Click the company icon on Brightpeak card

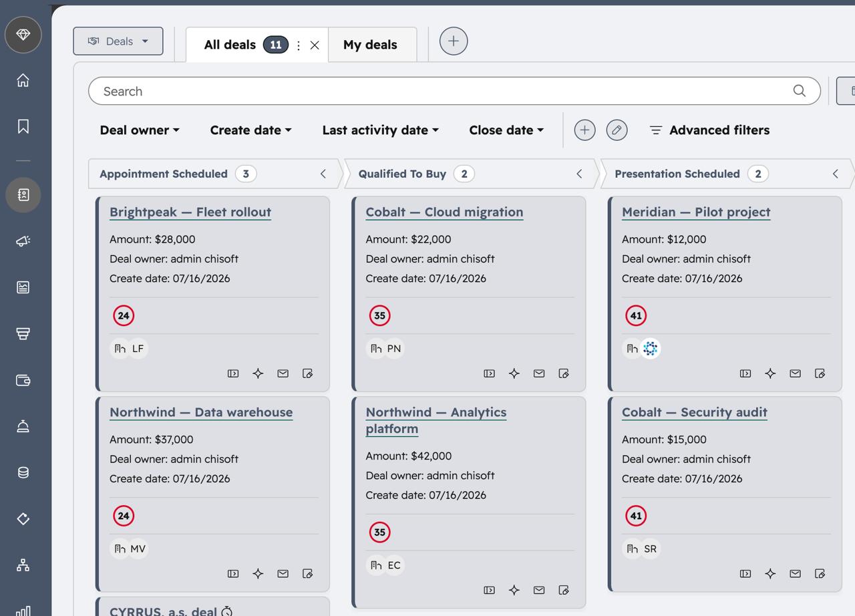(x=120, y=349)
